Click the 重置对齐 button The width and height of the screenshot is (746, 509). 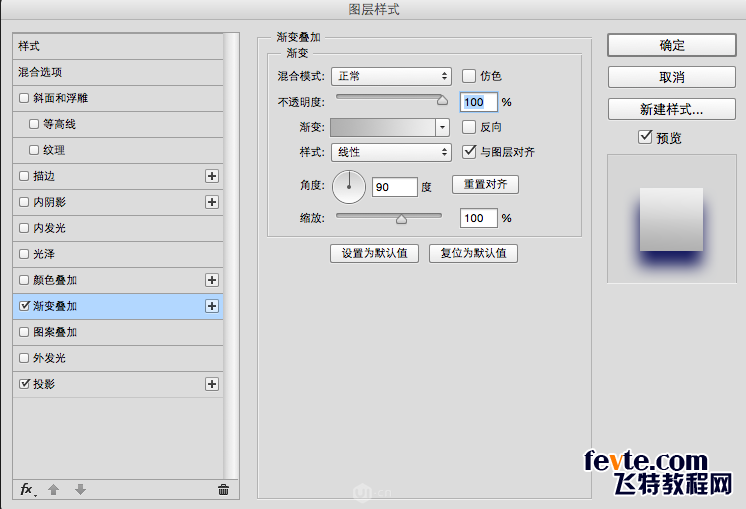[x=485, y=185]
